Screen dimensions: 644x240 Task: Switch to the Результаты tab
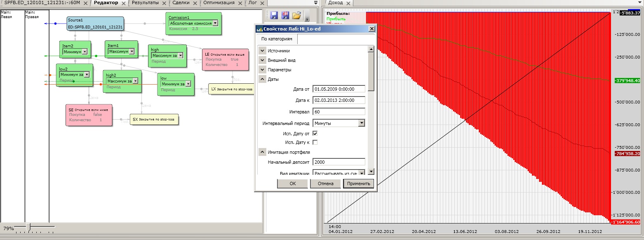[145, 2]
